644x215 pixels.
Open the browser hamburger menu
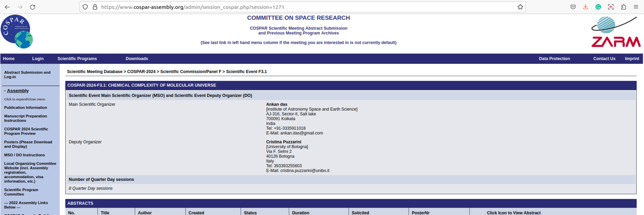click(x=636, y=7)
